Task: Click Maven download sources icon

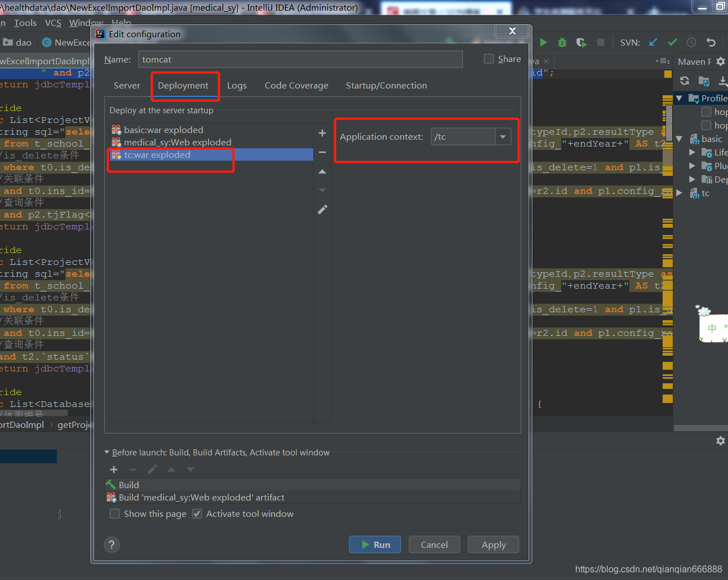Action: tap(722, 81)
